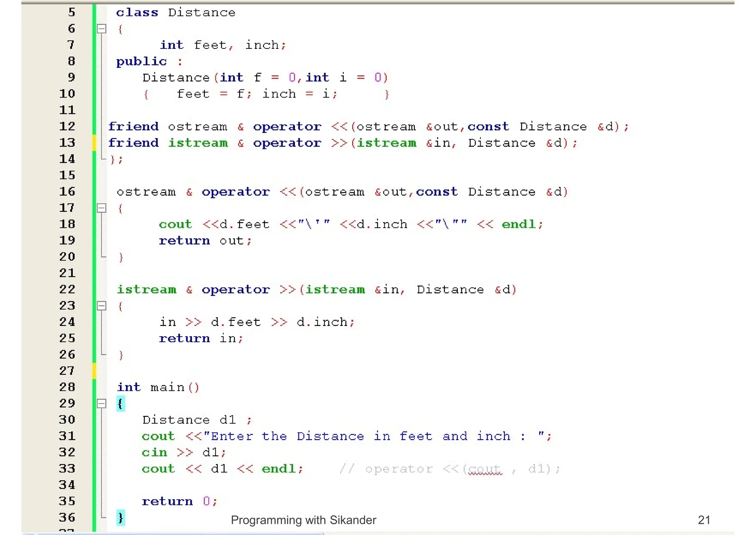This screenshot has width=756, height=535.
Task: Click 'return 0;' statement on line 35
Action: (180, 501)
